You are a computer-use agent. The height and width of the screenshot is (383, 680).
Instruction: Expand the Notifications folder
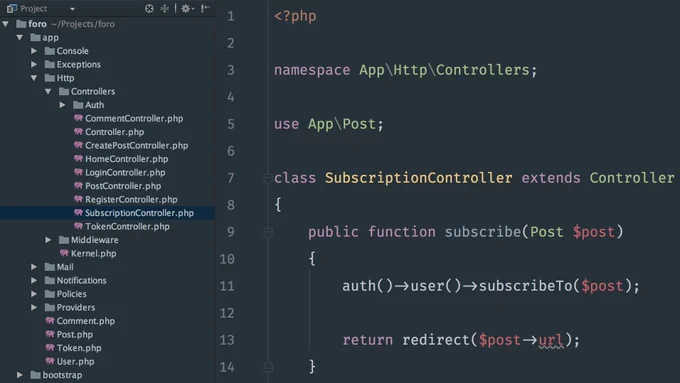click(x=34, y=280)
